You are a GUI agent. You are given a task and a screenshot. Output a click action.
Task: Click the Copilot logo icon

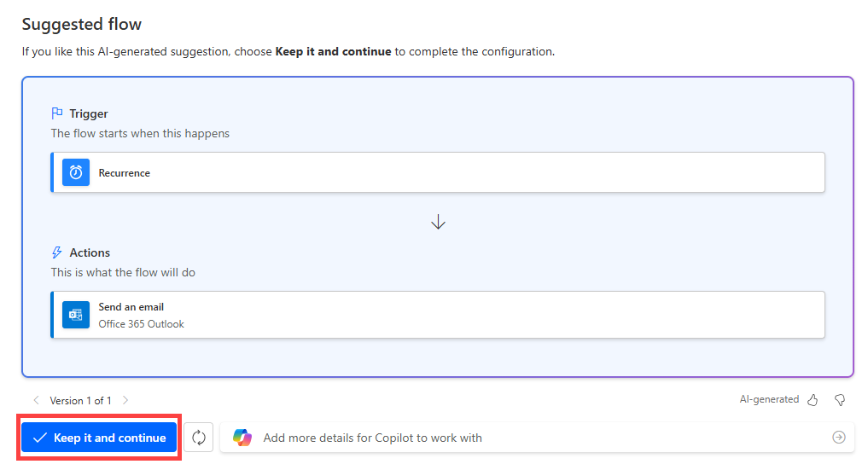tap(242, 438)
